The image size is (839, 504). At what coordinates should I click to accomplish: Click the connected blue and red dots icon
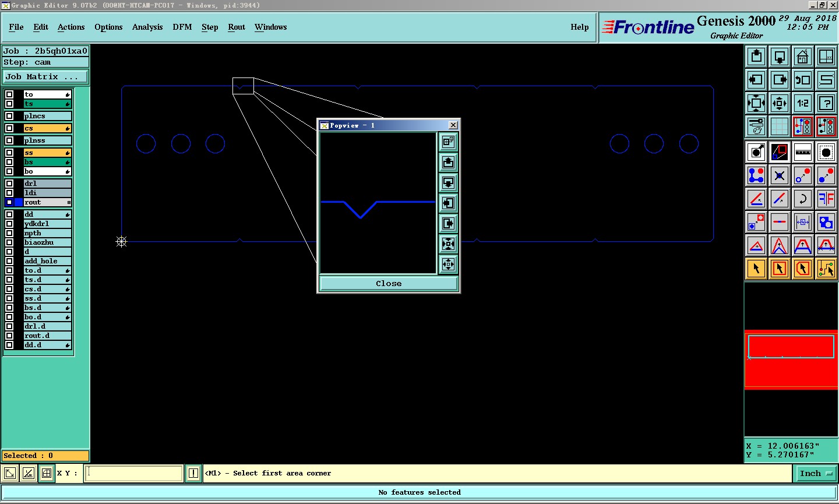tap(756, 175)
